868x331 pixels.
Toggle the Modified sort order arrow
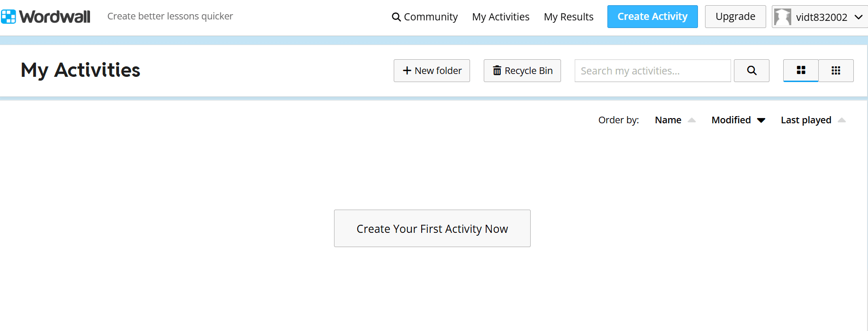pyautogui.click(x=761, y=120)
